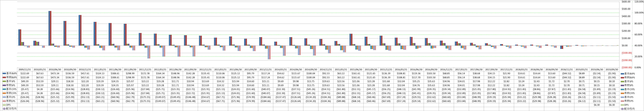Click the 基本BVPS value $161.61 for 2015/06/30
The width and height of the screenshot is (644, 111).
click(x=356, y=73)
